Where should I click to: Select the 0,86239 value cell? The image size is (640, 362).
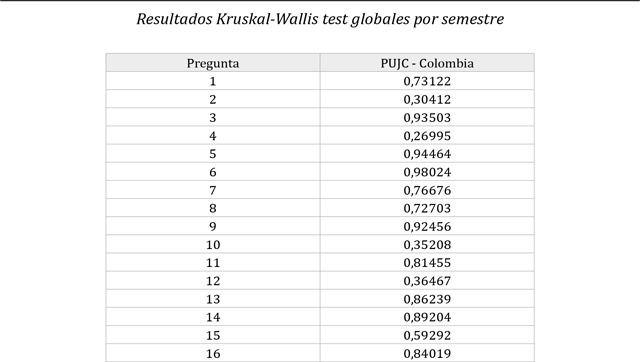click(x=427, y=299)
